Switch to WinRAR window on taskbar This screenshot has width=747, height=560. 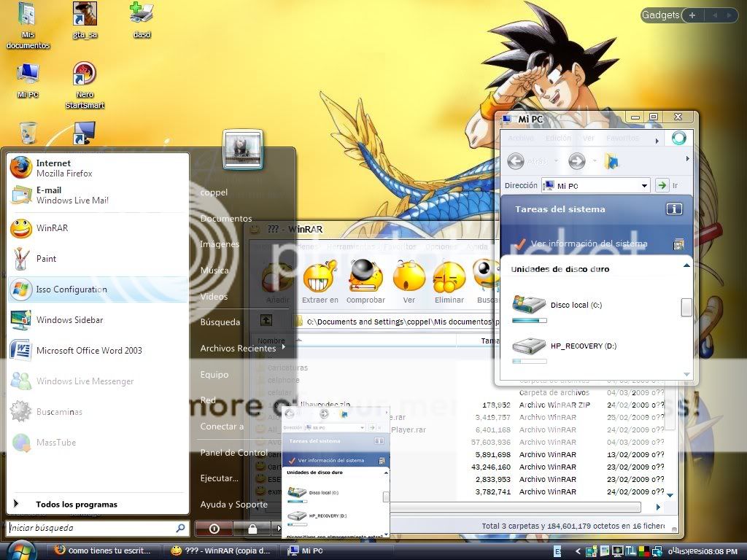[222, 551]
